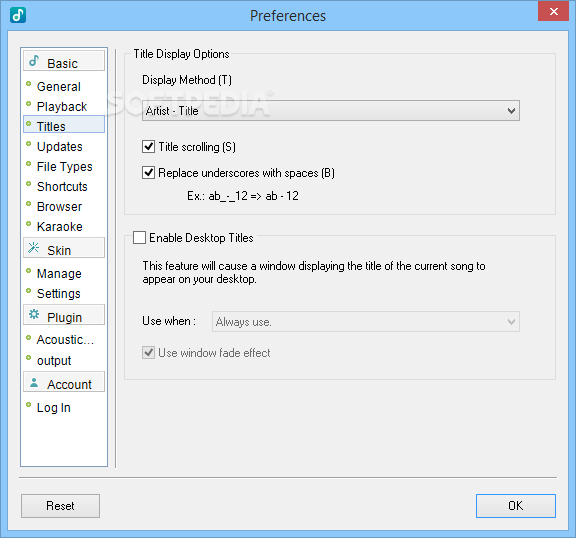The width and height of the screenshot is (576, 538).
Task: Open the Display Method dropdown
Action: coord(331,111)
